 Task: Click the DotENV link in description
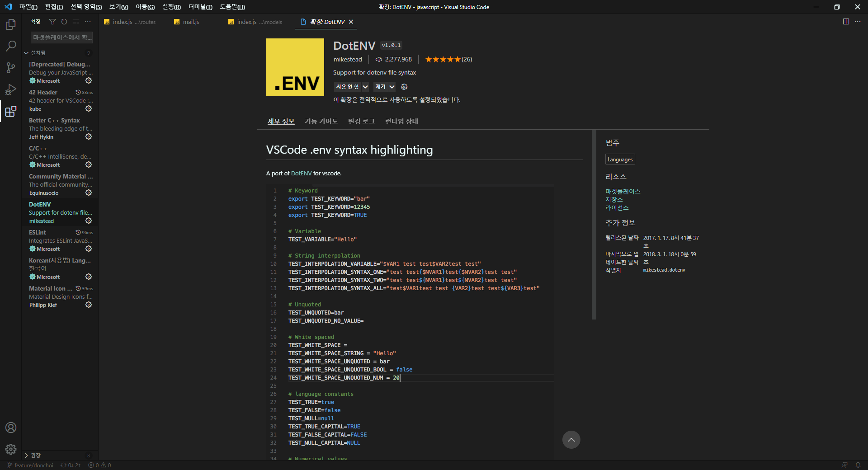[301, 174]
